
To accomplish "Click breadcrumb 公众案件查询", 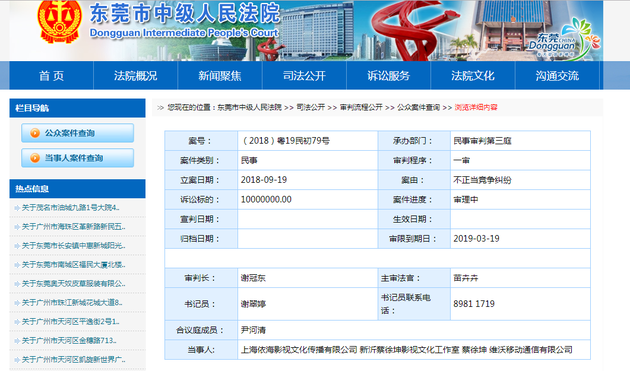I will 419,107.
